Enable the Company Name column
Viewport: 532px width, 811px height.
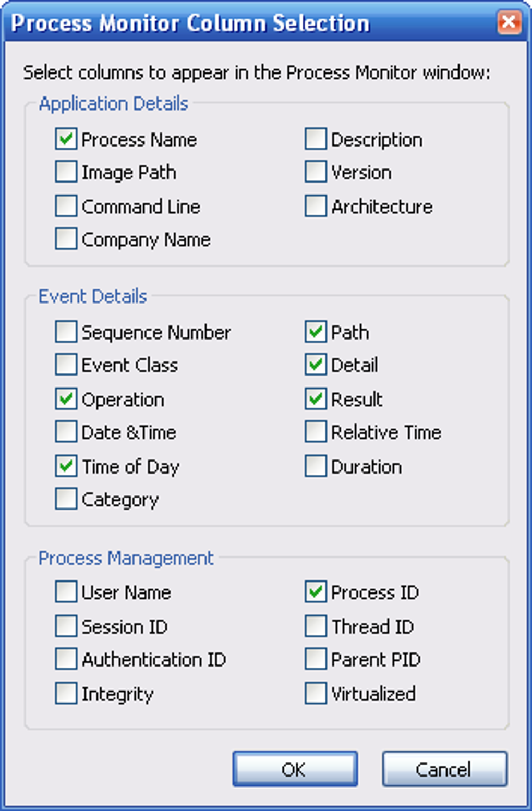65,239
